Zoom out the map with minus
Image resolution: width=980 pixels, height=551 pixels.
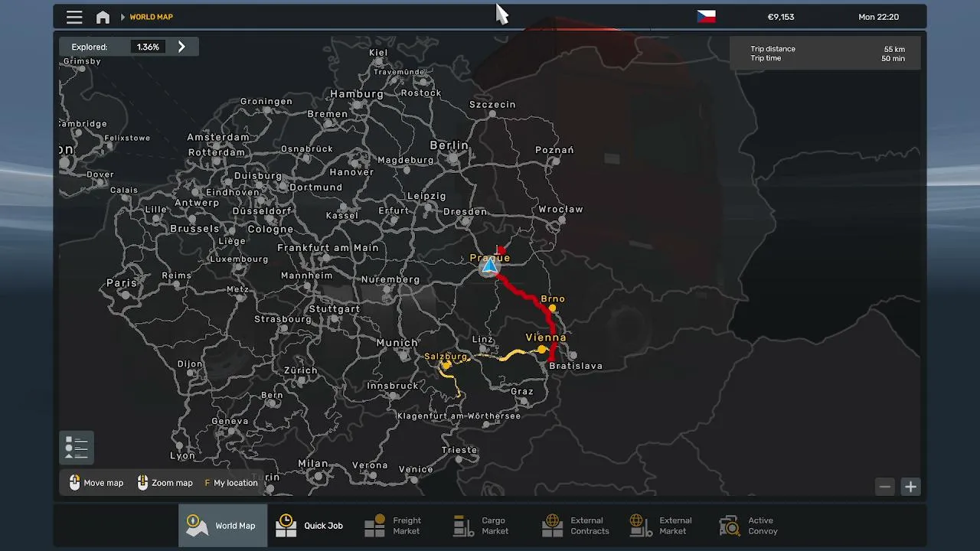coord(885,487)
